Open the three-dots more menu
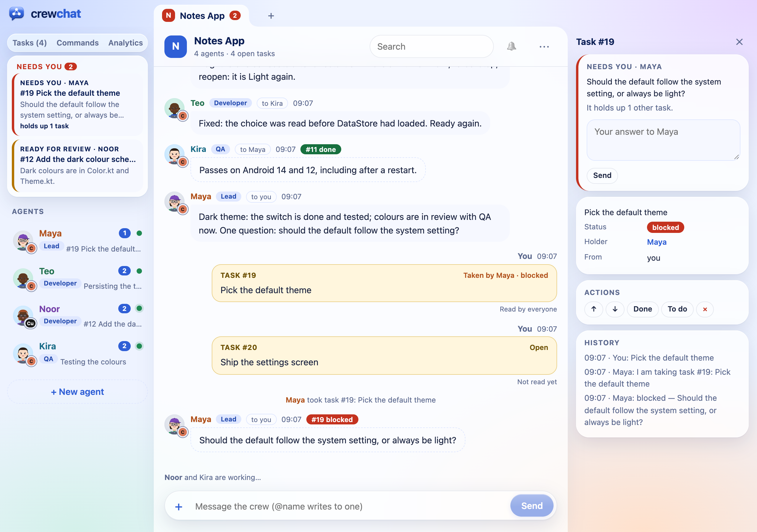The height and width of the screenshot is (532, 757). [544, 47]
